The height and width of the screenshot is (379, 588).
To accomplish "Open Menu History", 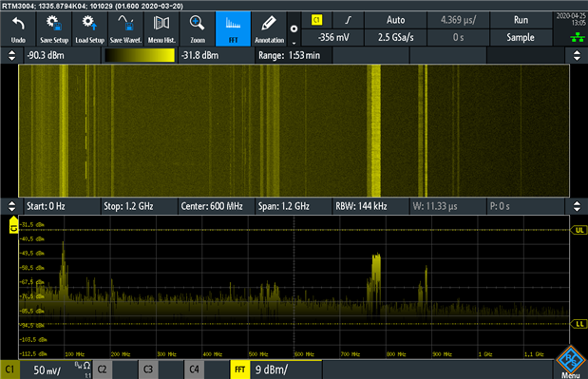I will (161, 28).
